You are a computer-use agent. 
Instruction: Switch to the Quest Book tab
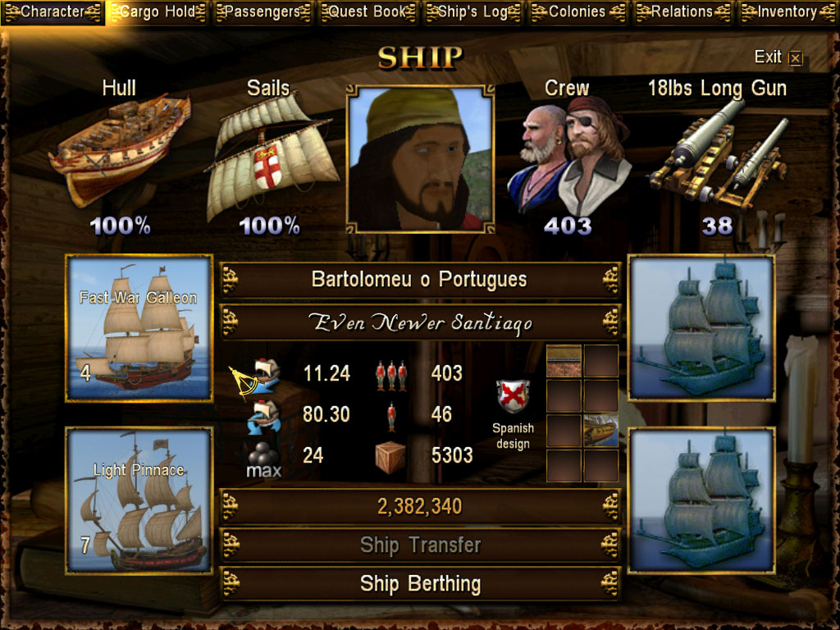(368, 12)
